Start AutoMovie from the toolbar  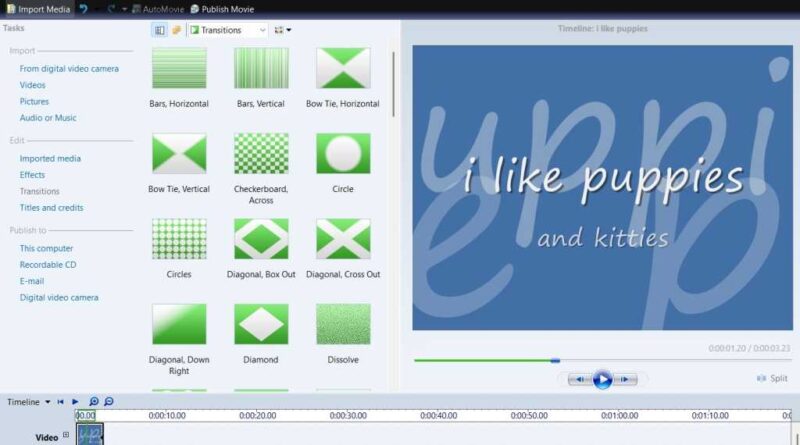158,9
